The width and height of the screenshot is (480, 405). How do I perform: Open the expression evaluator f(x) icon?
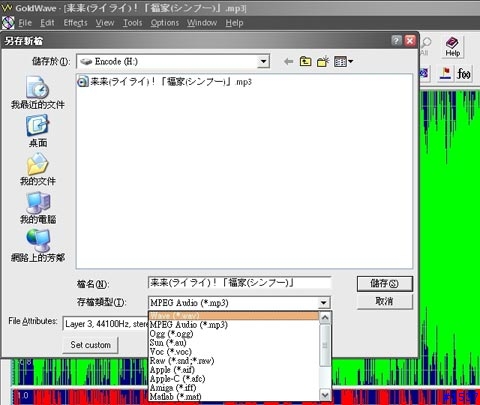coord(464,73)
